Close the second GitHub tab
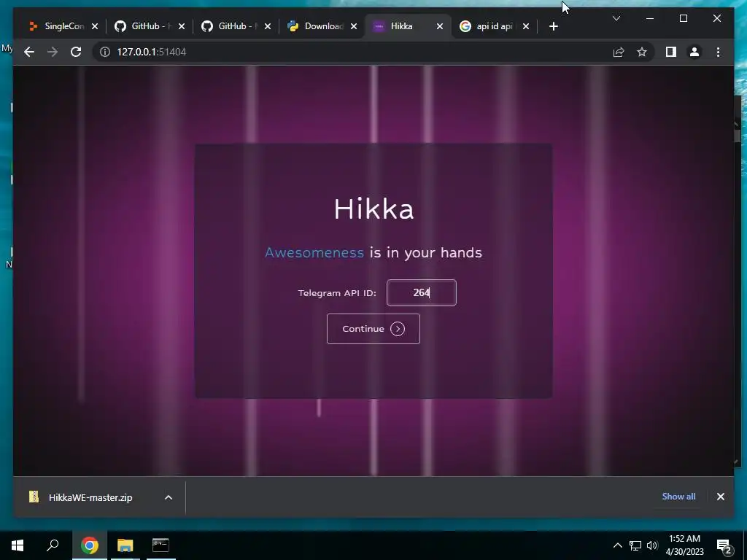 (268, 26)
